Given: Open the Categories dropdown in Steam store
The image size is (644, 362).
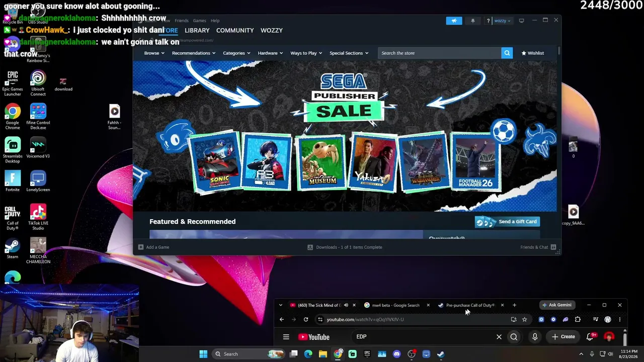Looking at the screenshot, I should tap(236, 53).
